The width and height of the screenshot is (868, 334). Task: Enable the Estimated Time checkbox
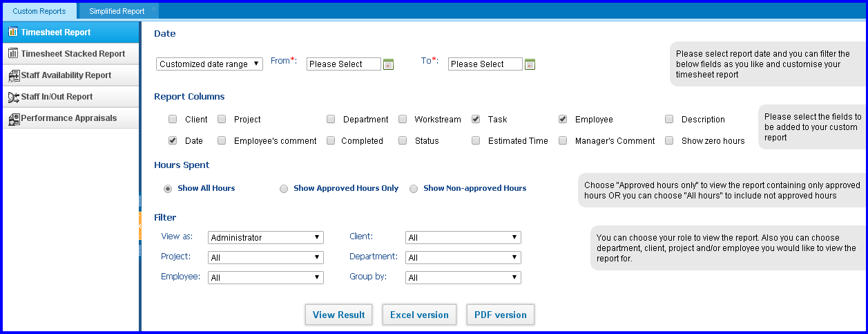click(476, 140)
